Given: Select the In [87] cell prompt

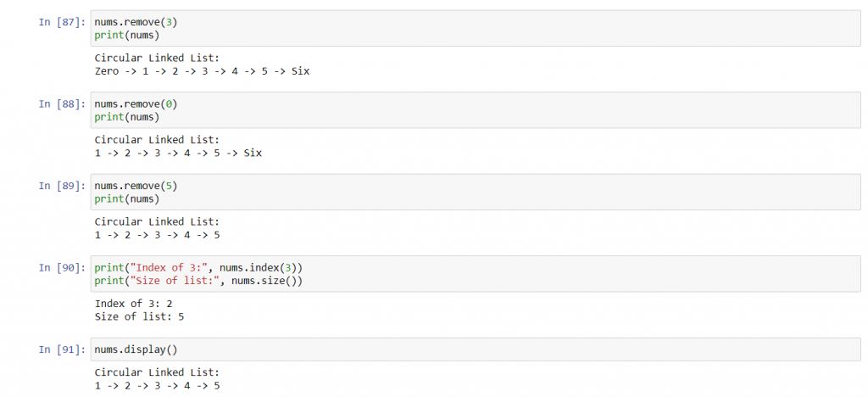Looking at the screenshot, I should tap(62, 22).
